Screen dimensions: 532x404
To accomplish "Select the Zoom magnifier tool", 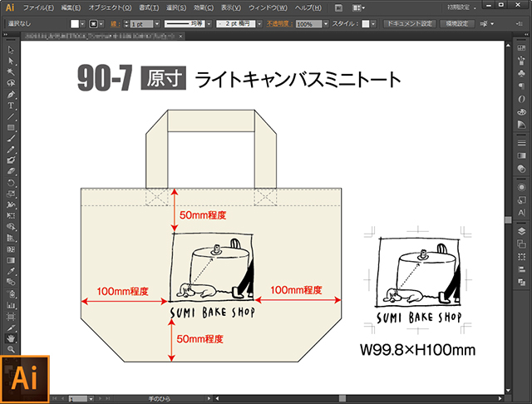I will (11, 349).
